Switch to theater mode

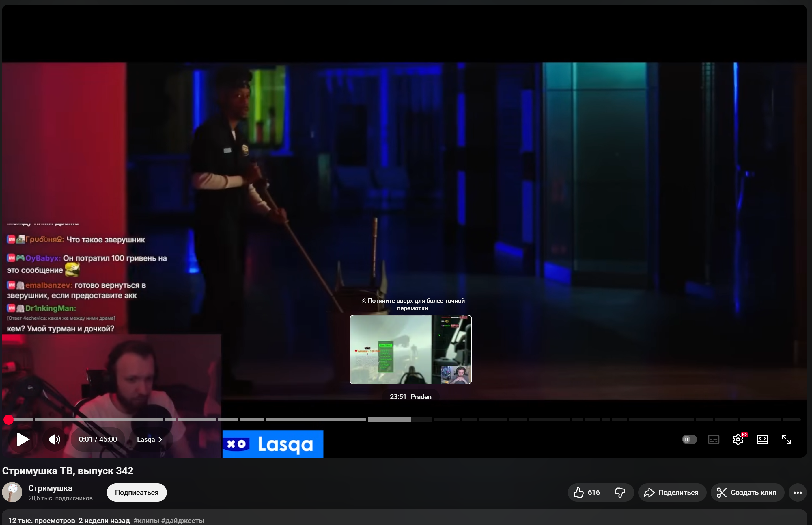tap(762, 439)
